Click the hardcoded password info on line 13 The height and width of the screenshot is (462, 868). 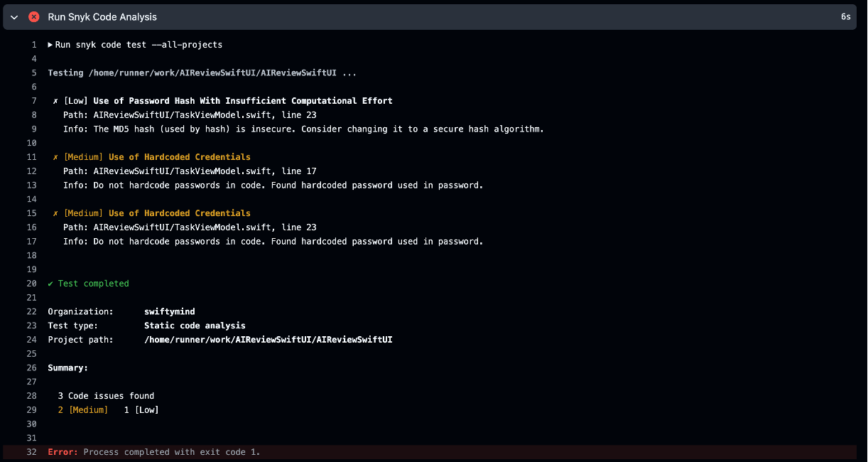(273, 186)
